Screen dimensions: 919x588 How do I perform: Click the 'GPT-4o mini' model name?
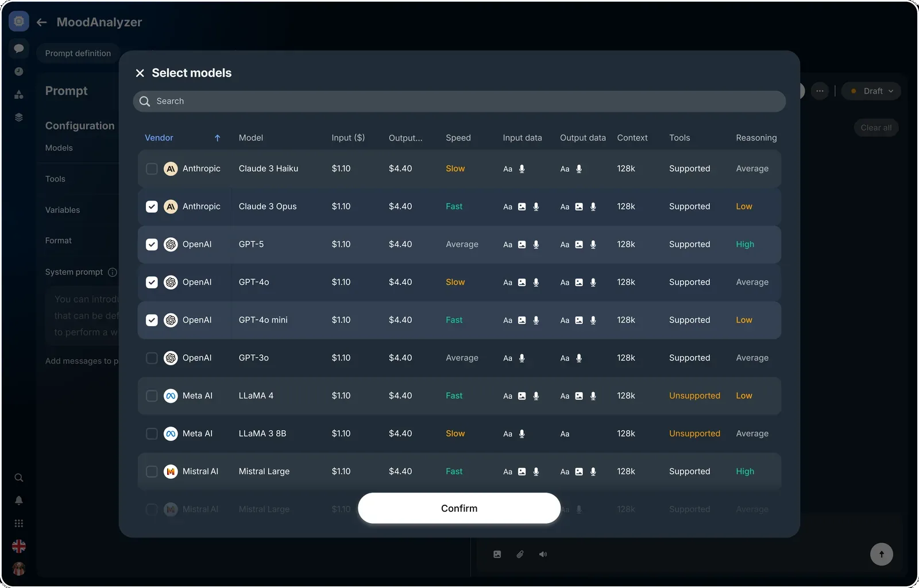pos(263,320)
